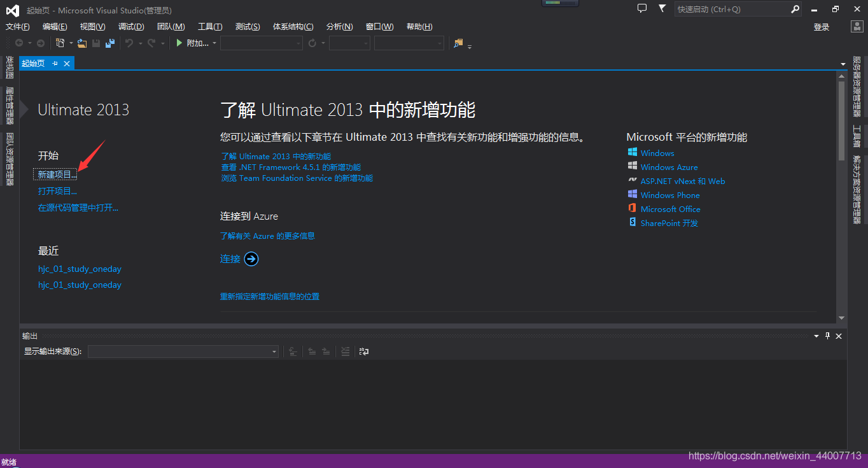Image resolution: width=868 pixels, height=468 pixels.
Task: Toggle auto-hide pin on 输出 panel
Action: tap(828, 336)
